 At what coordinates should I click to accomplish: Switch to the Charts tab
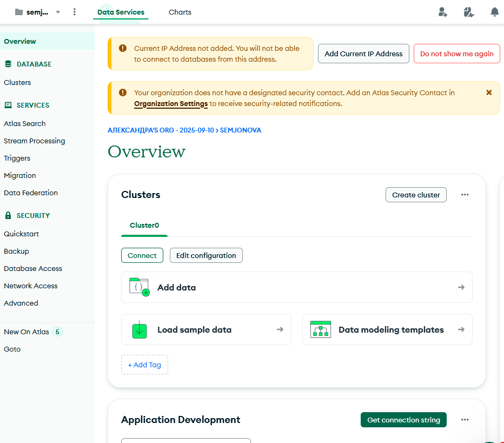(x=180, y=12)
